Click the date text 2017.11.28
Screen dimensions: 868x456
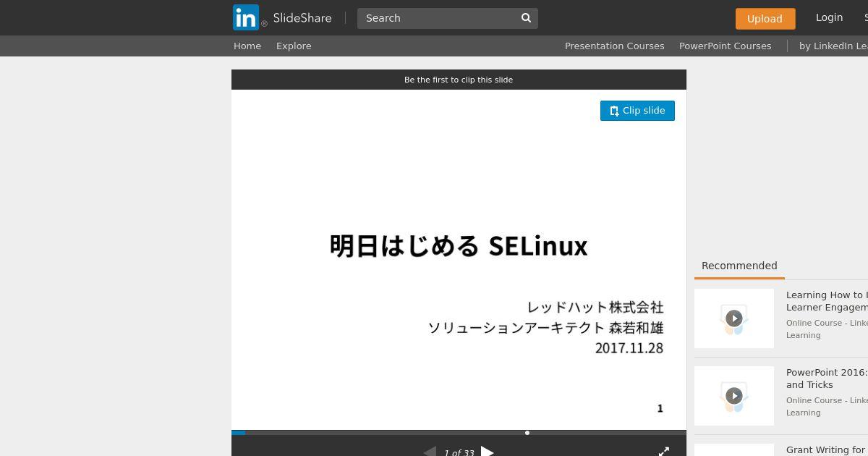[x=629, y=348]
